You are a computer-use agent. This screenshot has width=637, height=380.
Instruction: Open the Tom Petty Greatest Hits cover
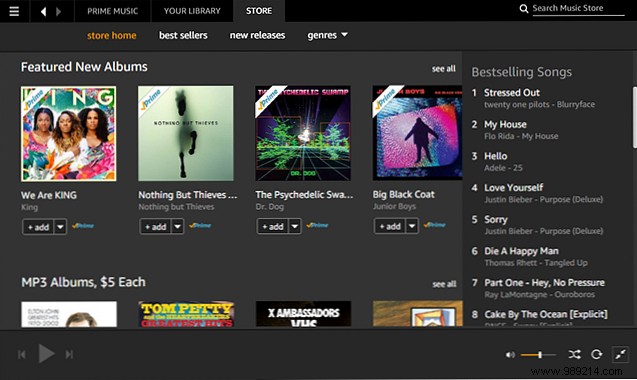click(186, 314)
